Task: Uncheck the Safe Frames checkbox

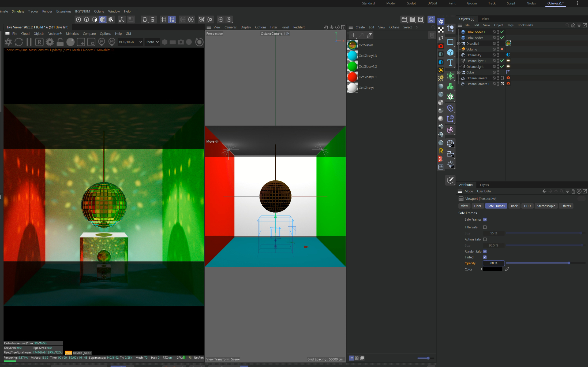Action: click(485, 220)
